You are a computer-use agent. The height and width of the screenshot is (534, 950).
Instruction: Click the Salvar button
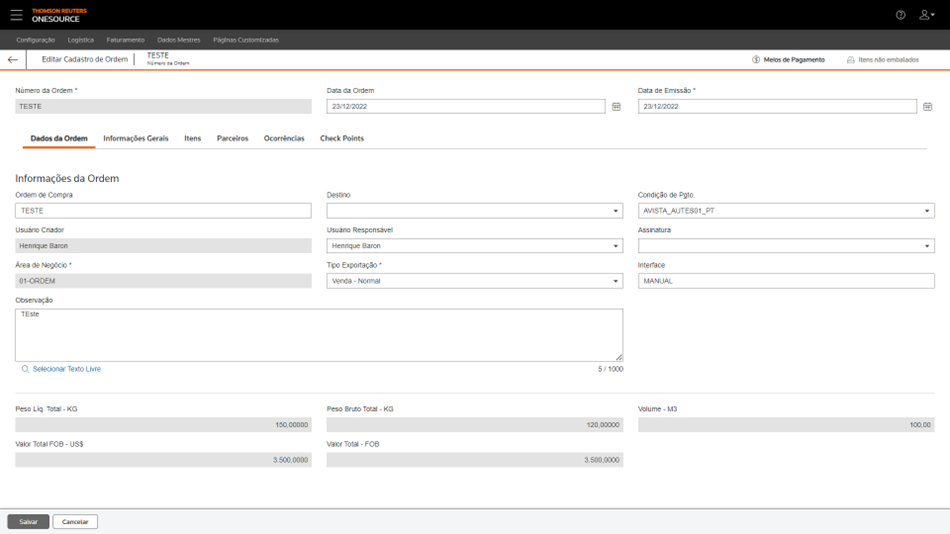pos(28,522)
